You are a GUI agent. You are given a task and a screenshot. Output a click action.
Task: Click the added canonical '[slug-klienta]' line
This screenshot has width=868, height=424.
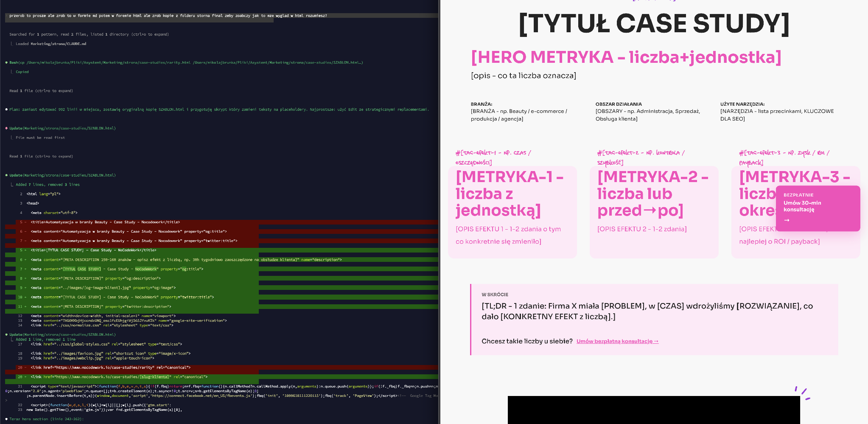tap(119, 377)
